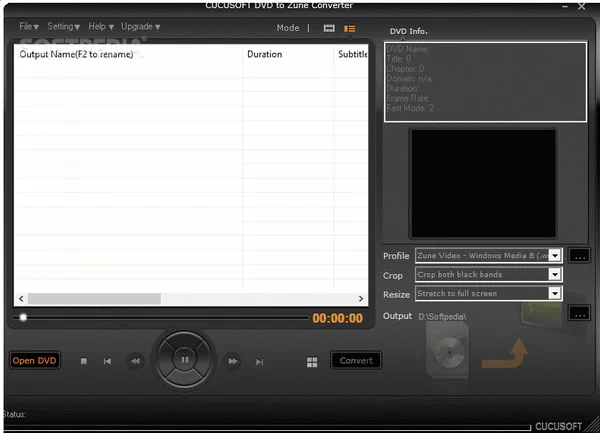Click the horizontal scrollbar thumb
This screenshot has height=433, width=600.
pyautogui.click(x=94, y=299)
